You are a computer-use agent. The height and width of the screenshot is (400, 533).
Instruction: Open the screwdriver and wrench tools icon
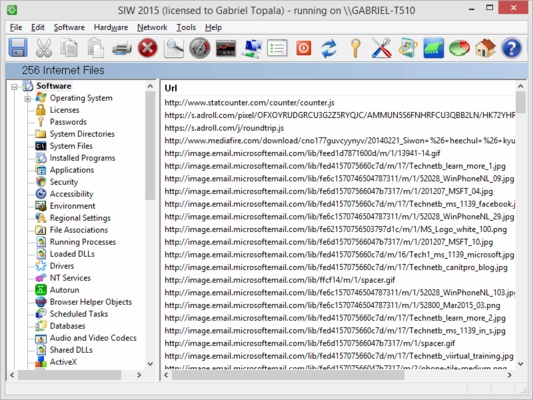pos(381,48)
